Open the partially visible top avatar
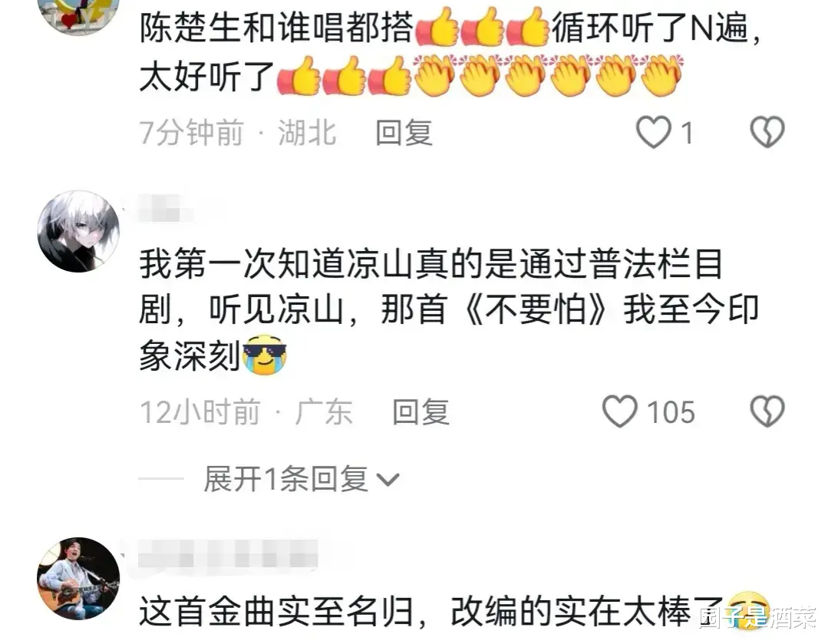Image resolution: width=828 pixels, height=644 pixels. click(79, 16)
